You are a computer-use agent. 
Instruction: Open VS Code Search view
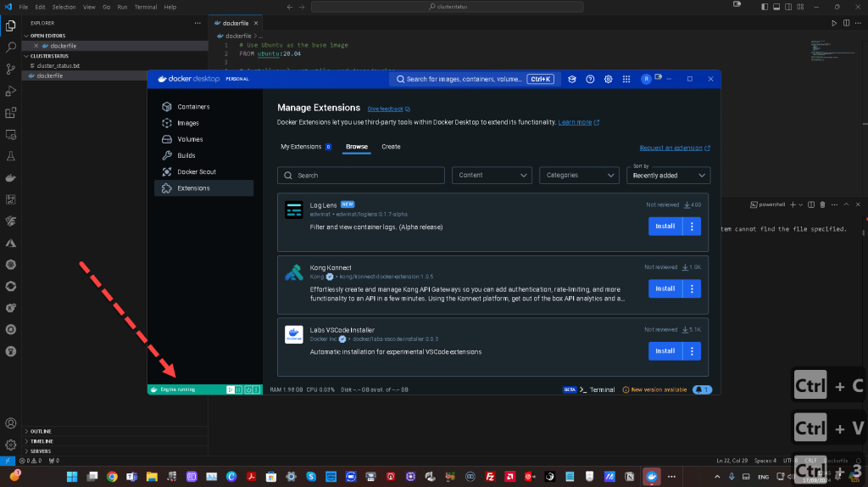click(x=10, y=48)
